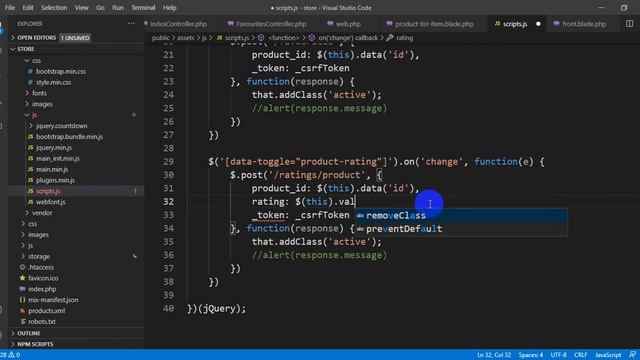Open bootstrap.min.css file
Screen dimensions: 640x360
(60, 71)
